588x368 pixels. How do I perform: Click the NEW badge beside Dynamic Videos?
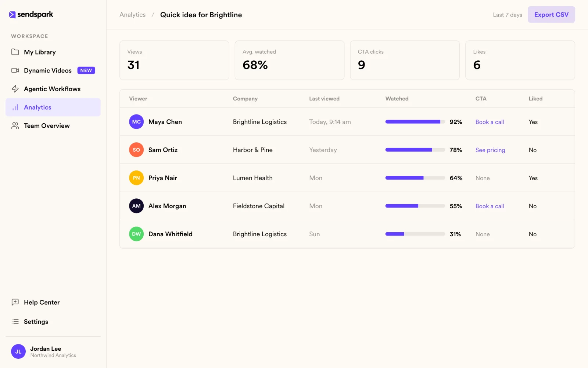[x=86, y=70]
